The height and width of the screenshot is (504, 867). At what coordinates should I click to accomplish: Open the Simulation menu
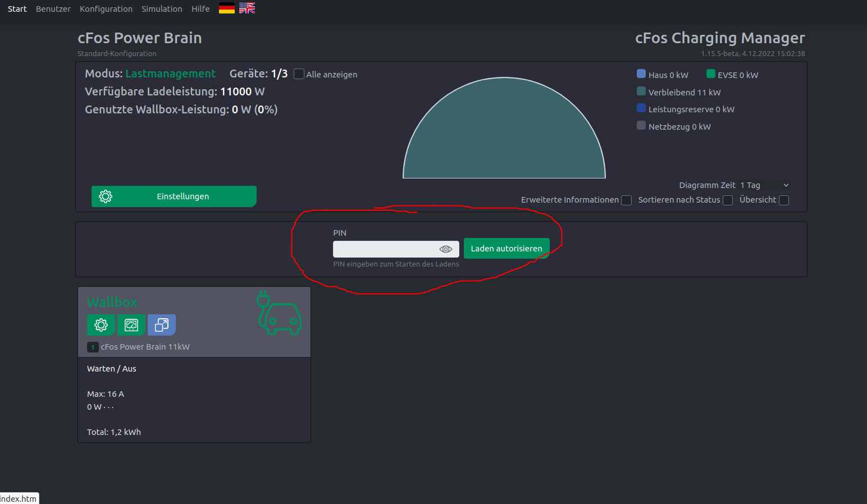162,9
